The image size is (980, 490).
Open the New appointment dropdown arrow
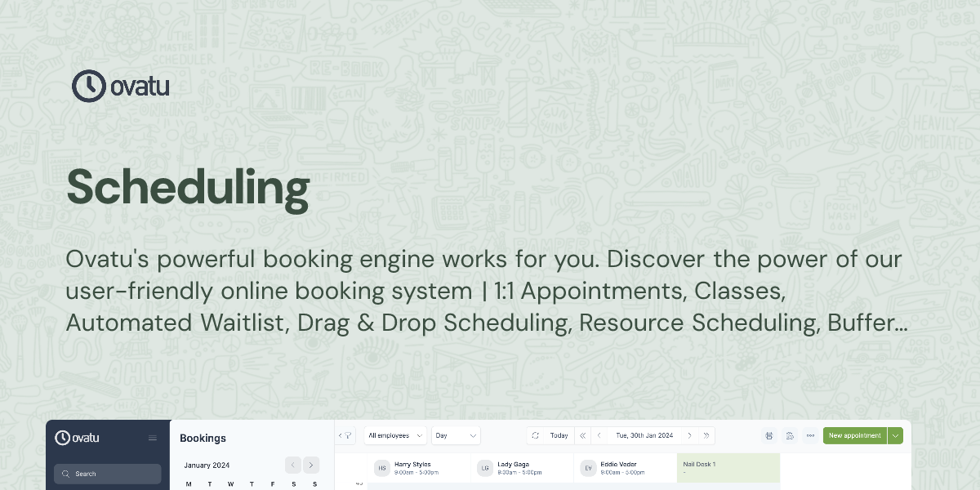(x=895, y=435)
